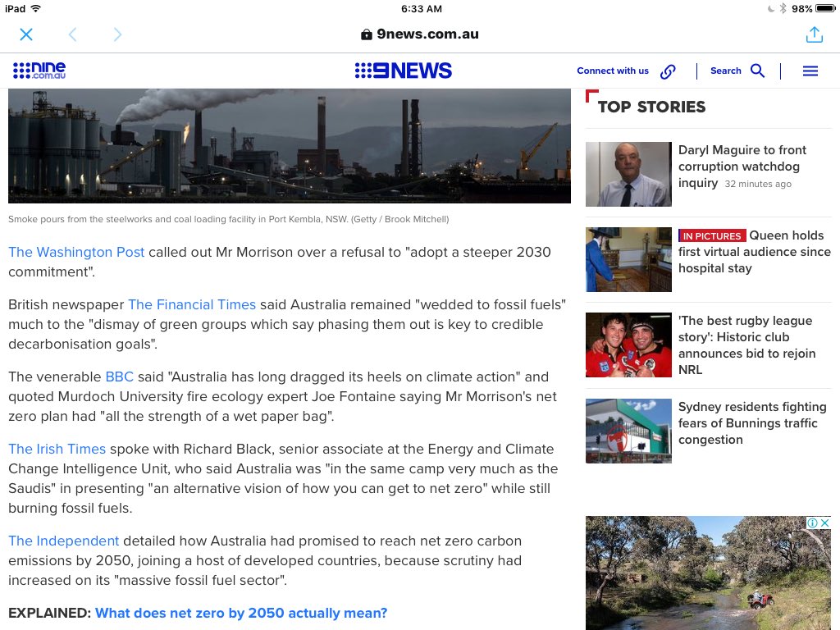Open 'The best rugby league story' headline

coord(746,345)
